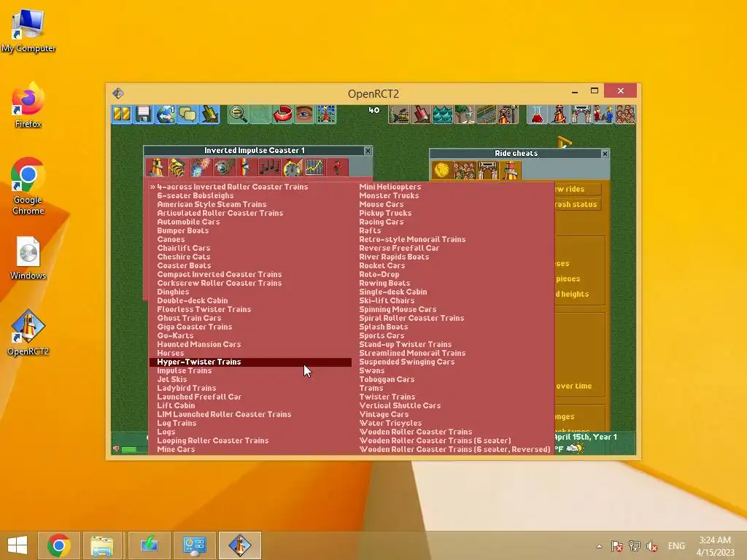Select the clear scenery bulldozer tool
Image resolution: width=747 pixels, height=560 pixels.
399,114
